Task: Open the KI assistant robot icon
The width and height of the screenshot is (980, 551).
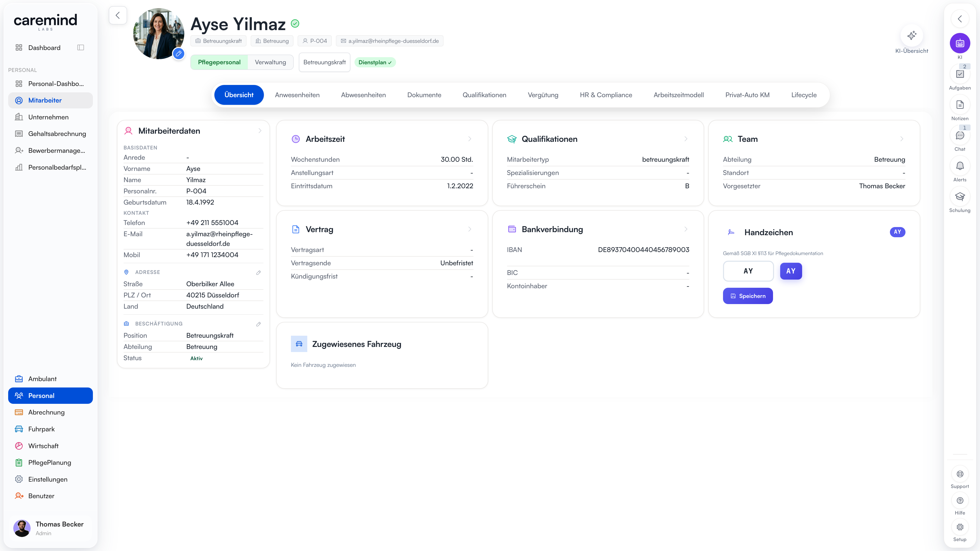Action: 960,43
